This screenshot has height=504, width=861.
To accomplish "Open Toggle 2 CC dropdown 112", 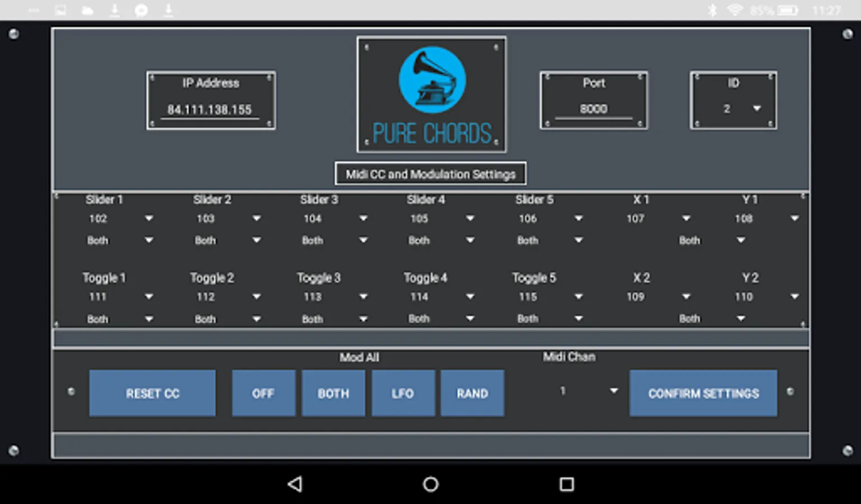I will coord(228,297).
